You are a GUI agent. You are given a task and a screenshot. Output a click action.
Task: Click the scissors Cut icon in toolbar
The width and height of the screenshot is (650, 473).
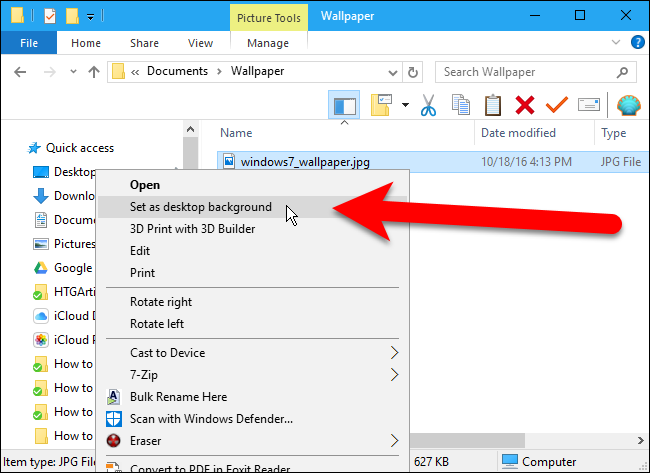[429, 105]
